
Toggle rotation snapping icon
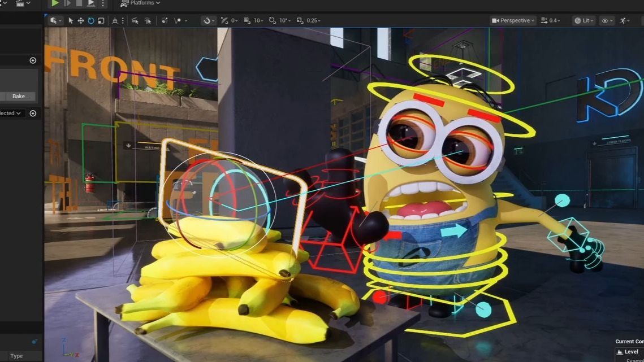pos(272,20)
